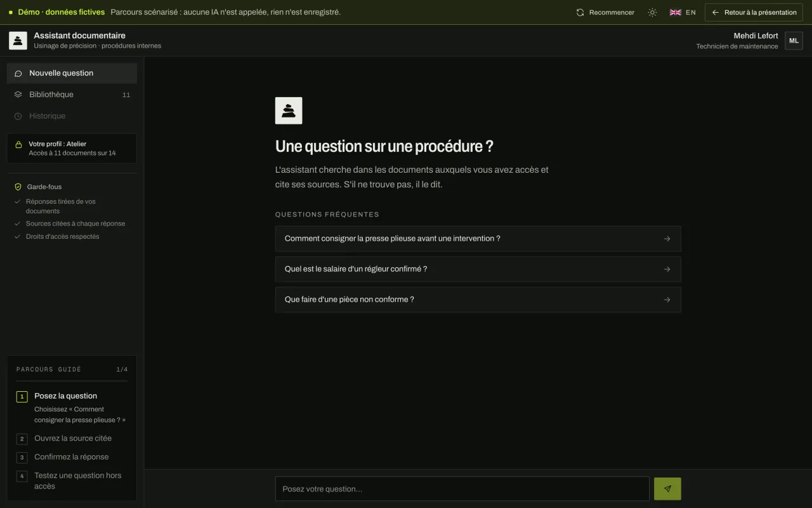Click the Parcours guidé 1/4 progress counter

pos(122,370)
